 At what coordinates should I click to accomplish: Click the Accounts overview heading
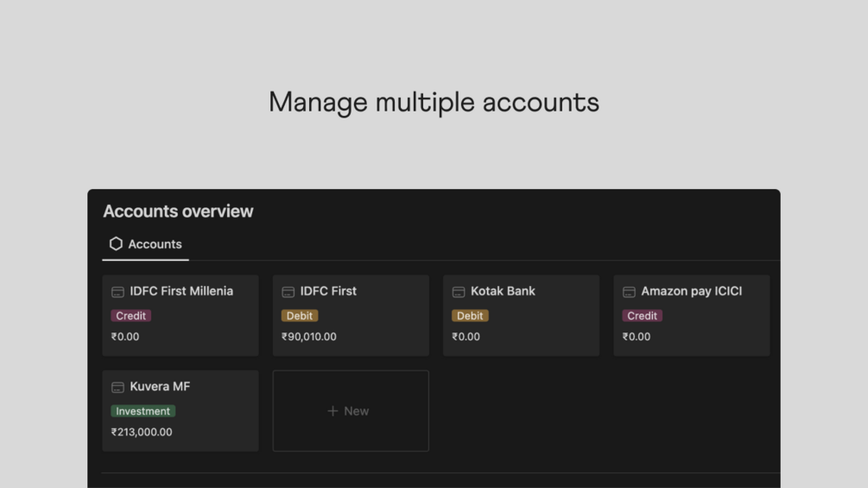[x=178, y=211]
